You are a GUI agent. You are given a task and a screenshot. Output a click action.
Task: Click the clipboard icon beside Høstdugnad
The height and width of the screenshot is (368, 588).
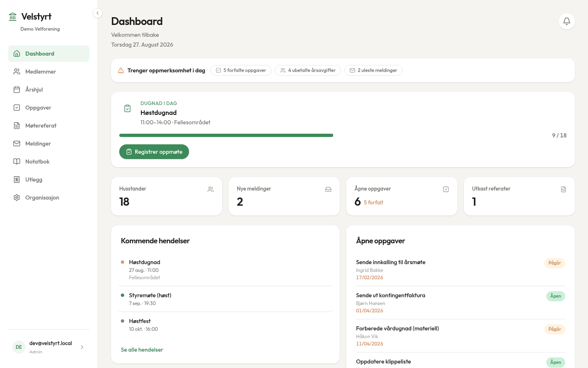tap(127, 108)
